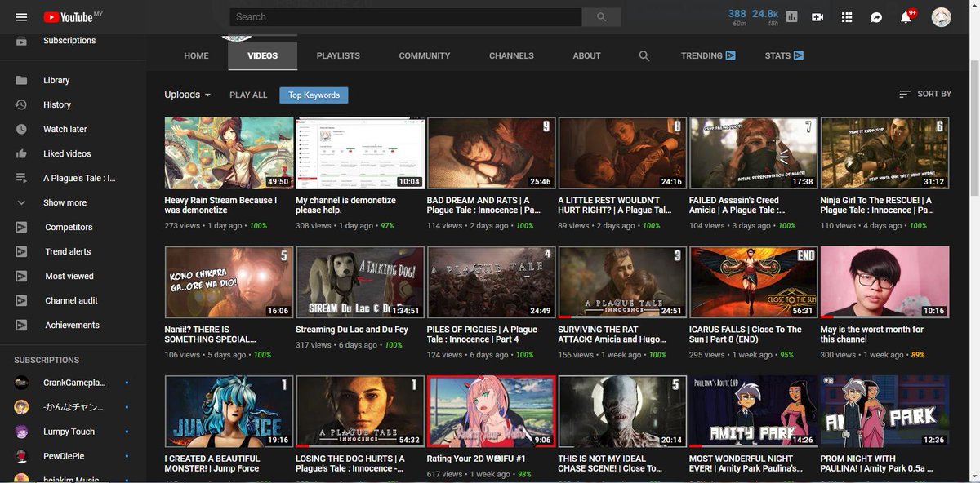This screenshot has height=483, width=980.
Task: Open the Sort by menu
Action: click(x=925, y=94)
